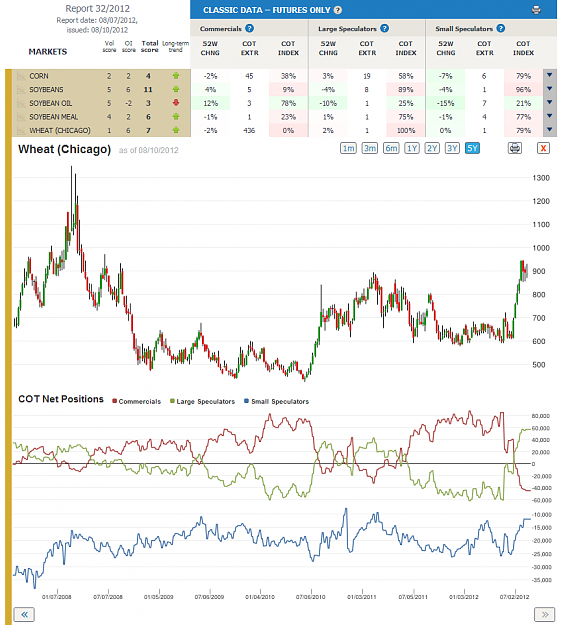Screen dimensions: 563x625
Task: Go to next period with right arrows
Action: 545,614
